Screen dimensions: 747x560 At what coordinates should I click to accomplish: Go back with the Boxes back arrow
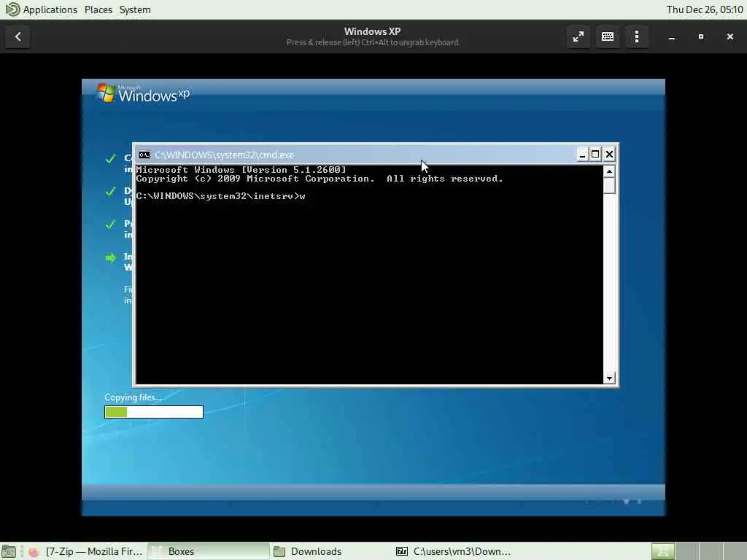pos(18,36)
